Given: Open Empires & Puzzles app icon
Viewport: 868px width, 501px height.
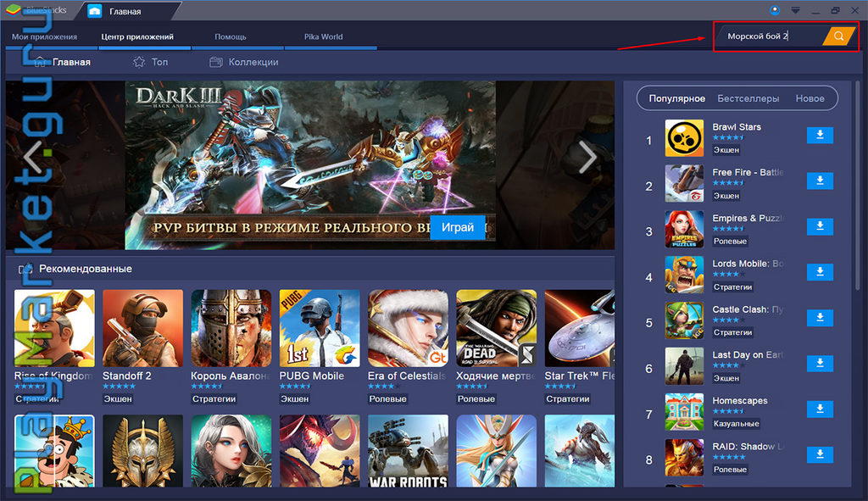Looking at the screenshot, I should pyautogui.click(x=684, y=229).
